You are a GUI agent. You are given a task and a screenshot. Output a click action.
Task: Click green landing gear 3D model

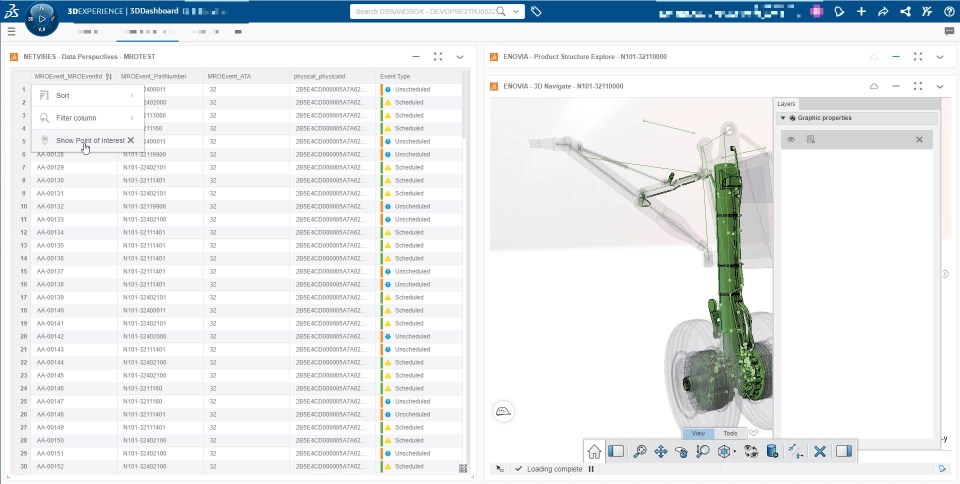pyautogui.click(x=727, y=245)
